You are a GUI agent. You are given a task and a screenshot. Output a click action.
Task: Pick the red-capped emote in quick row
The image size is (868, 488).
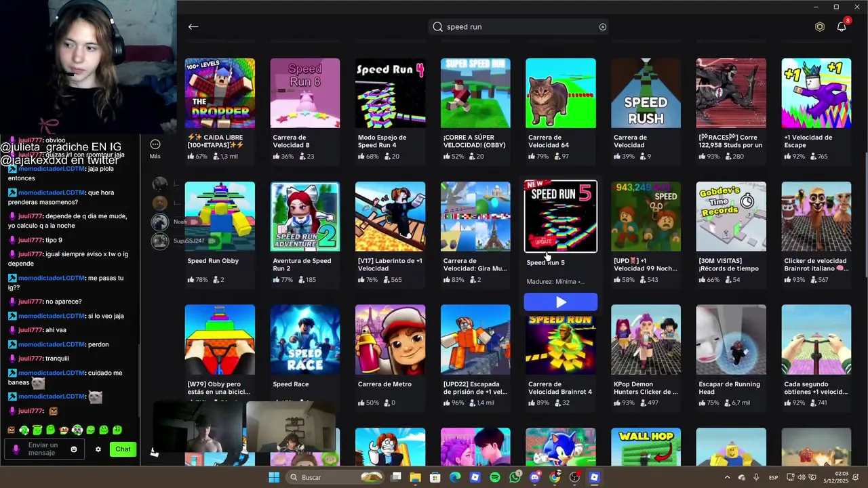tap(64, 430)
